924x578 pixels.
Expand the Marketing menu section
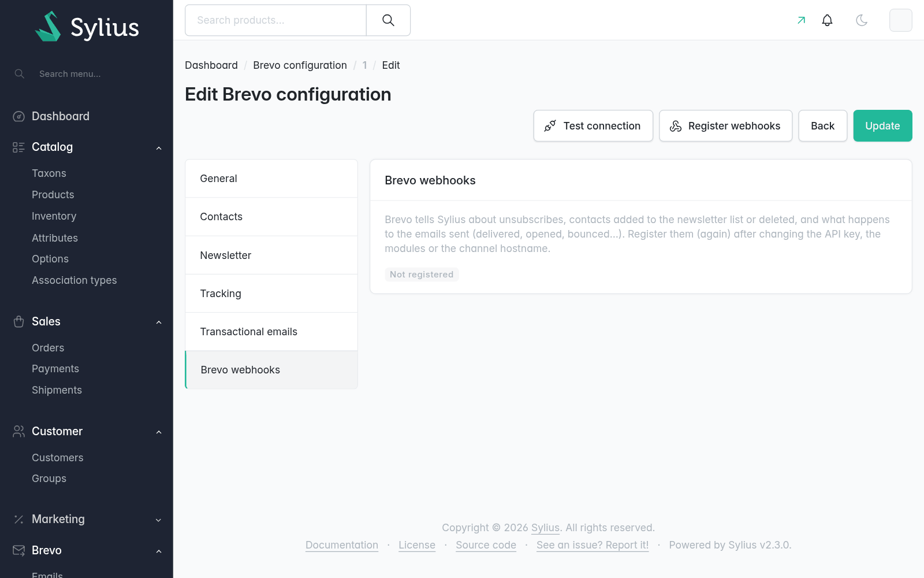[x=159, y=520]
